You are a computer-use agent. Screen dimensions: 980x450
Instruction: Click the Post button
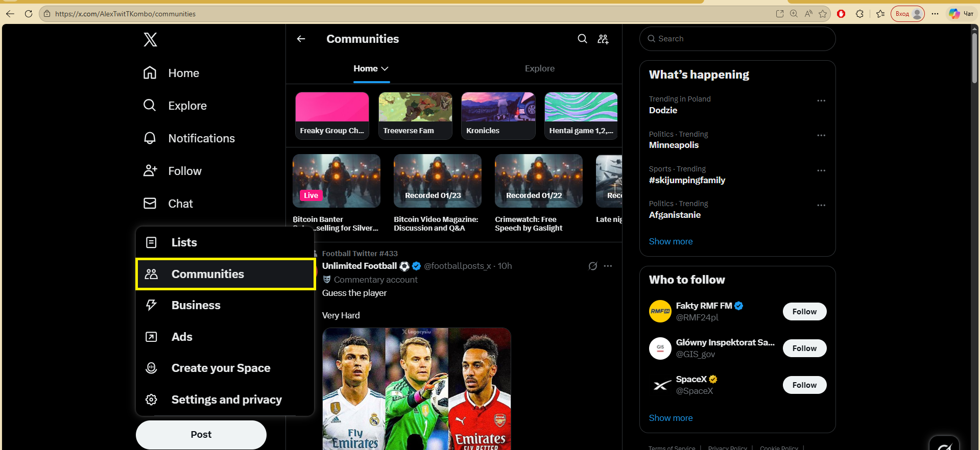(x=201, y=435)
